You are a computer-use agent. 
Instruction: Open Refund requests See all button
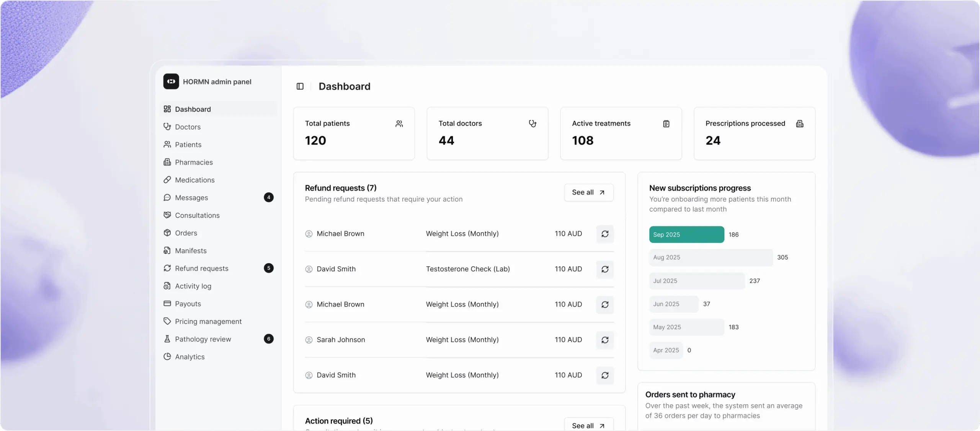(x=588, y=192)
